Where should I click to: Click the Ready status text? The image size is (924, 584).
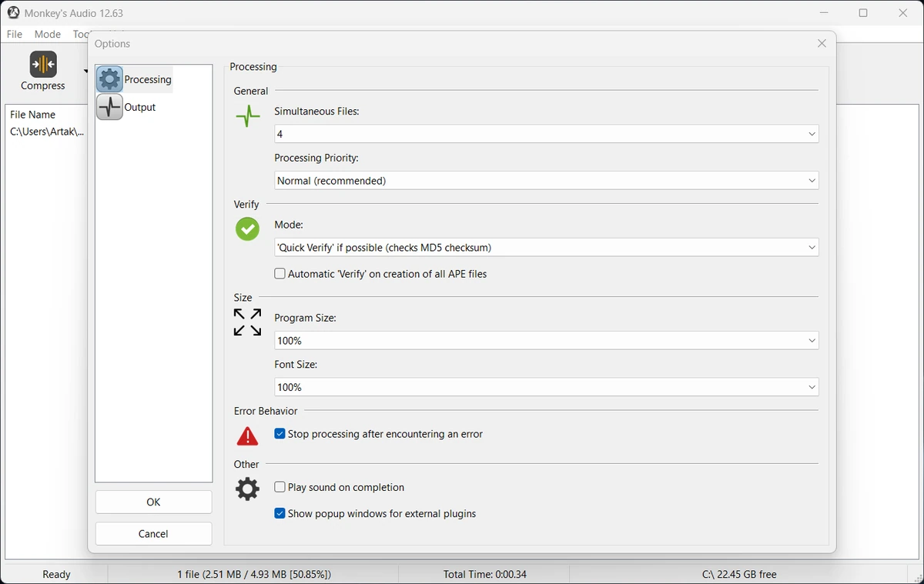[x=56, y=574]
